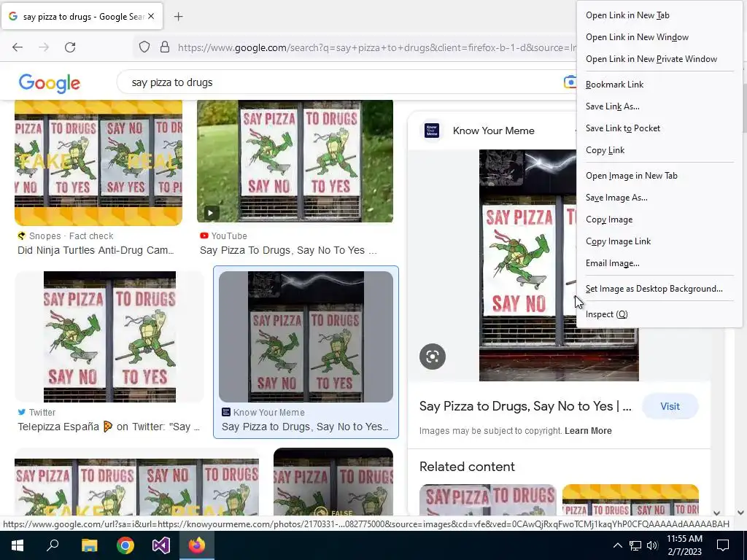This screenshot has height=560, width=747.
Task: Select Open Image in New Tab
Action: pyautogui.click(x=659, y=176)
